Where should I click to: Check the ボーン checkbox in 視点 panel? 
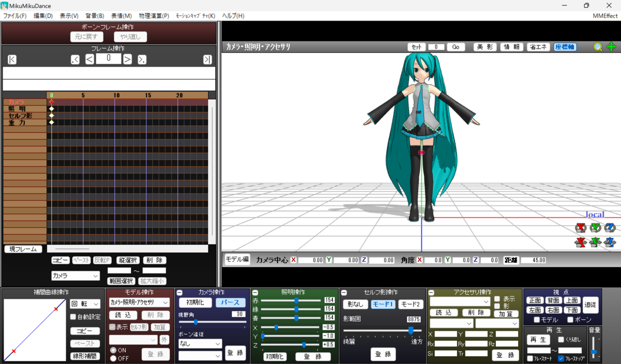[570, 320]
